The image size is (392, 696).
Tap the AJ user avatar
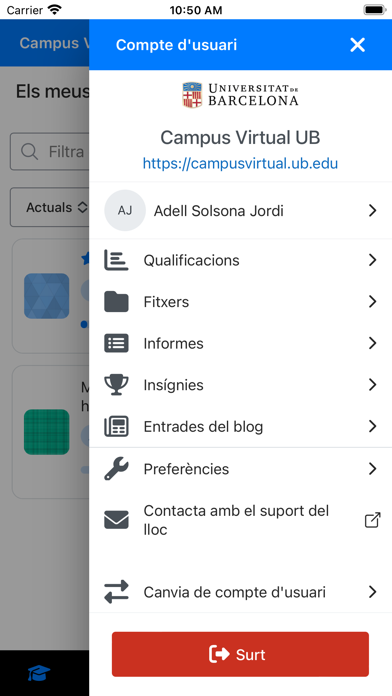click(125, 211)
